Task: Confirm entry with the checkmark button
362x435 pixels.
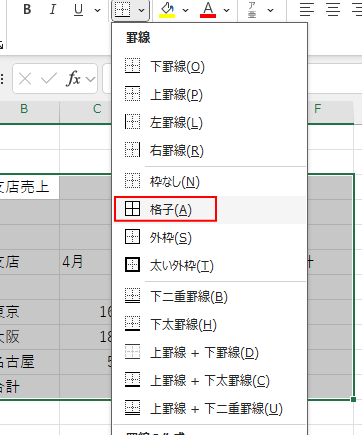Action: (x=49, y=79)
